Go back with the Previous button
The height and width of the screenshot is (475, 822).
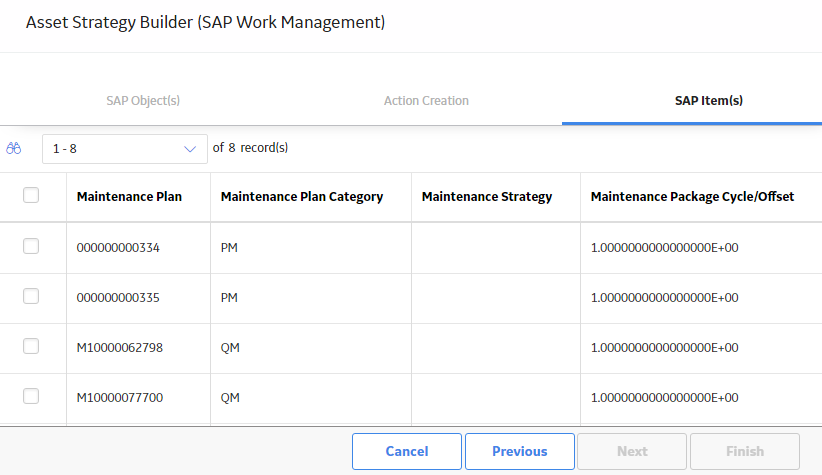coord(520,451)
